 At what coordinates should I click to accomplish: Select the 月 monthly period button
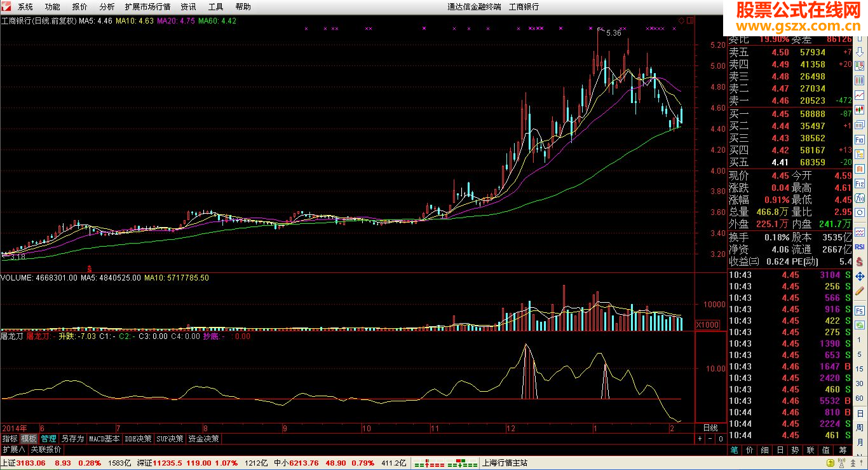pyautogui.click(x=860, y=442)
